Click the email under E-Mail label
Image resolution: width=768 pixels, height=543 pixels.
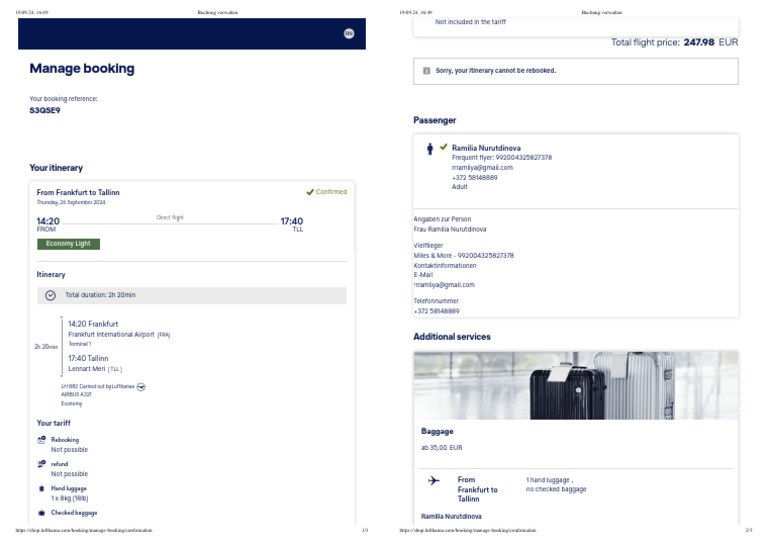click(444, 285)
